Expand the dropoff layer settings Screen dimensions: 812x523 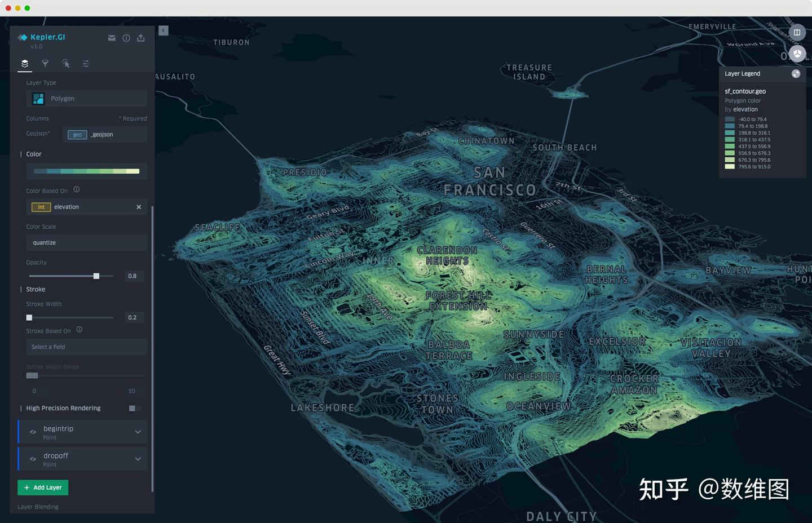[x=137, y=458]
